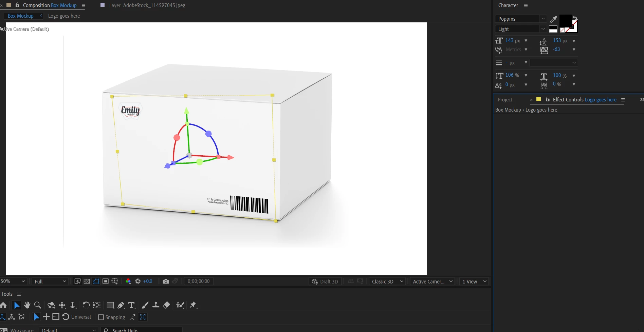This screenshot has width=644, height=332.
Task: Click the fill color black swatch
Action: tap(566, 21)
